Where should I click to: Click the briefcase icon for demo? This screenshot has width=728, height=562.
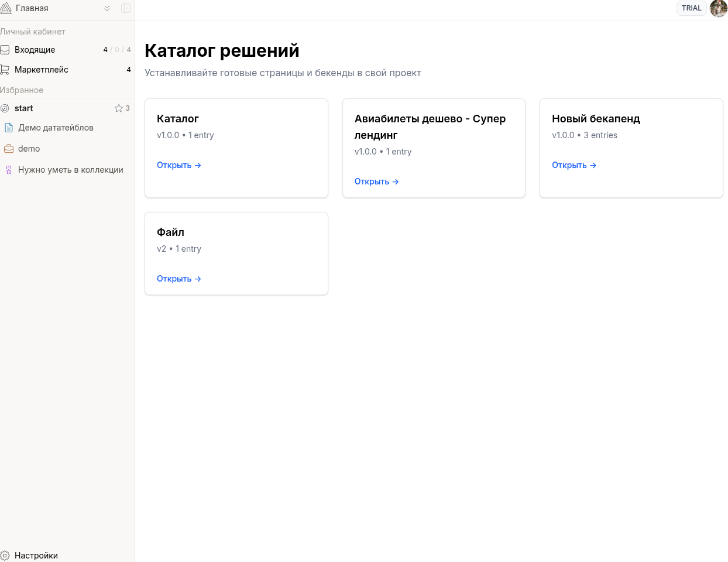coord(9,149)
